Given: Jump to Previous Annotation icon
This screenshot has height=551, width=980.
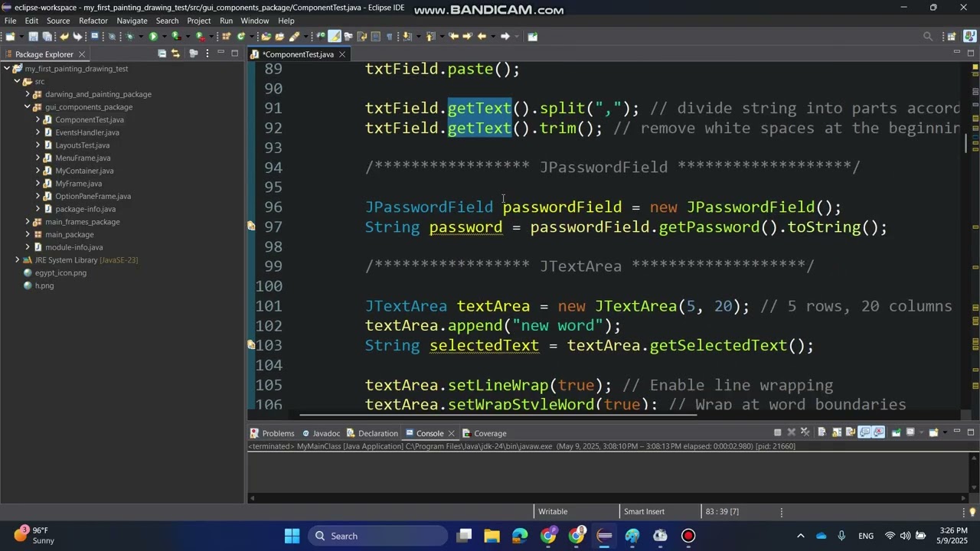Looking at the screenshot, I should click(x=430, y=36).
